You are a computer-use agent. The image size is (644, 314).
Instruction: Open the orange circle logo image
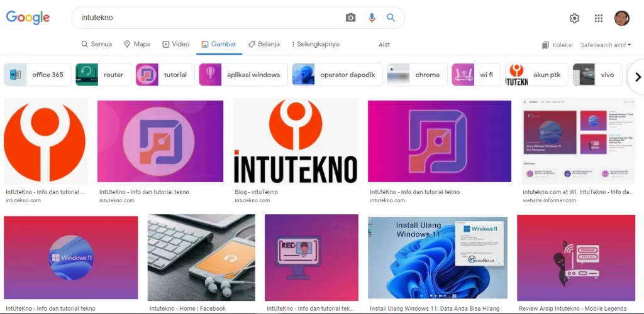coord(45,141)
